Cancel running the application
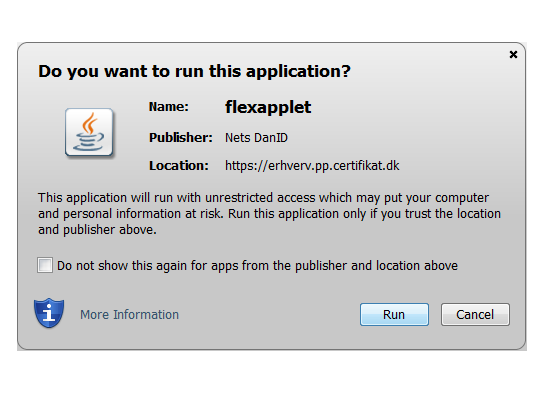 tap(475, 314)
